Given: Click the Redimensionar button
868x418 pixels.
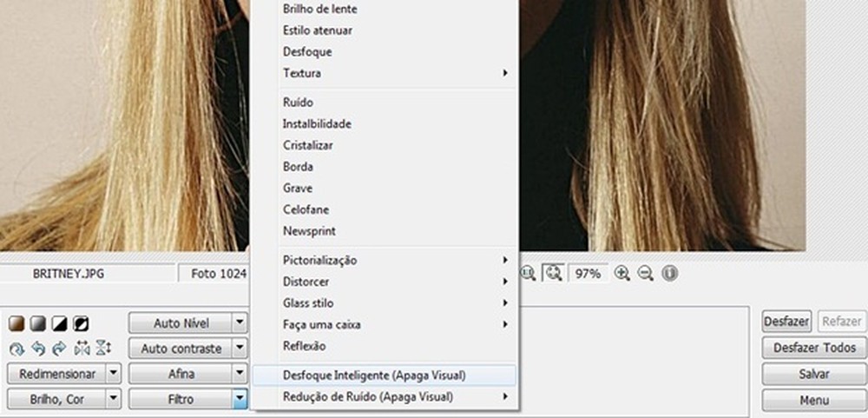Looking at the screenshot, I should coord(57,374).
